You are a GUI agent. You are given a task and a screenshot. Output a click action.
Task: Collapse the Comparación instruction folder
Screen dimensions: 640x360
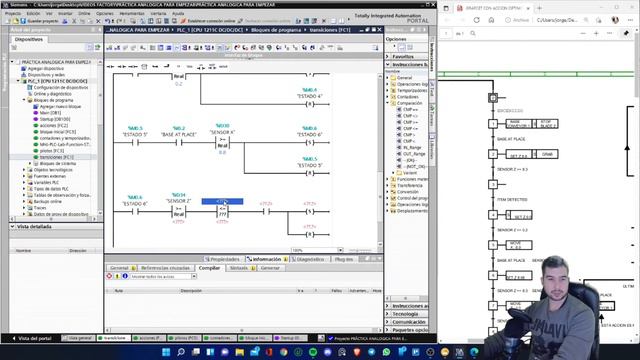(388, 103)
